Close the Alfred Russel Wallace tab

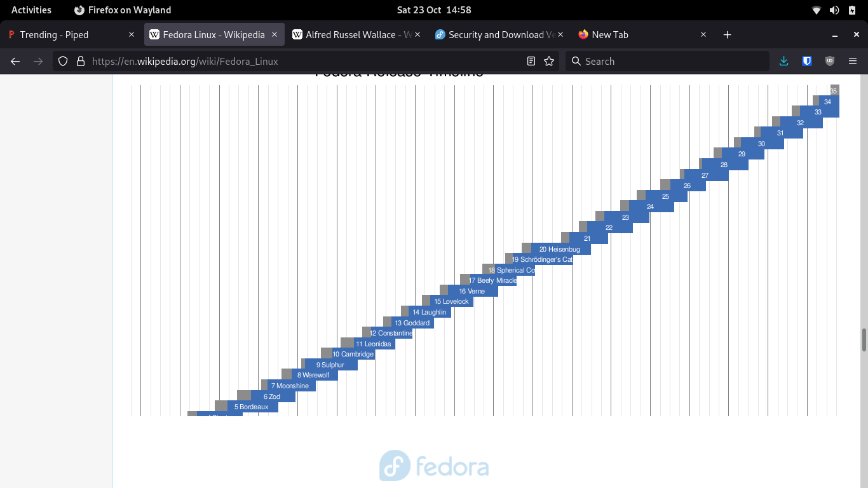click(417, 35)
